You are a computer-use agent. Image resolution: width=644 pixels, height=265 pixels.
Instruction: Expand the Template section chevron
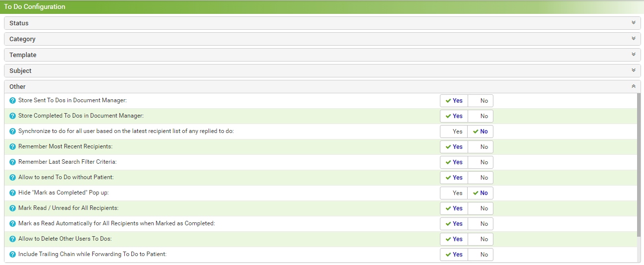[x=634, y=55]
